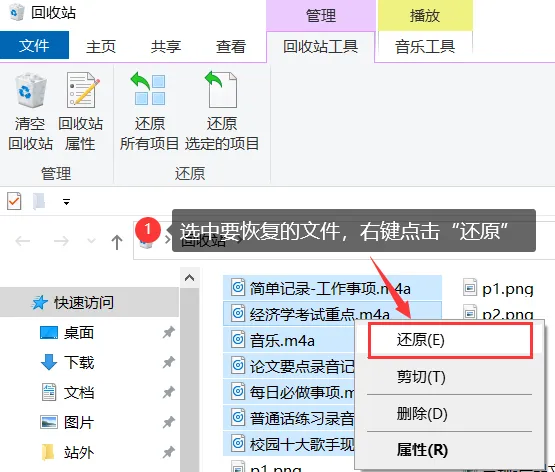Viewport: 555px width, 472px height.
Task: Go up one level with the up arrow
Action: coord(117,242)
